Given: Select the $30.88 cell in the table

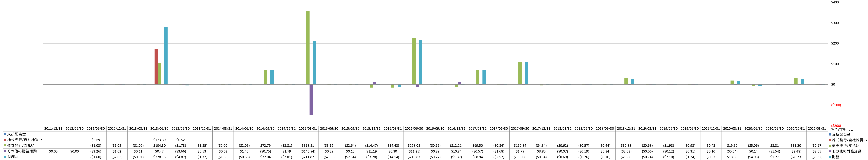Looking at the screenshot, I should pos(626,146).
